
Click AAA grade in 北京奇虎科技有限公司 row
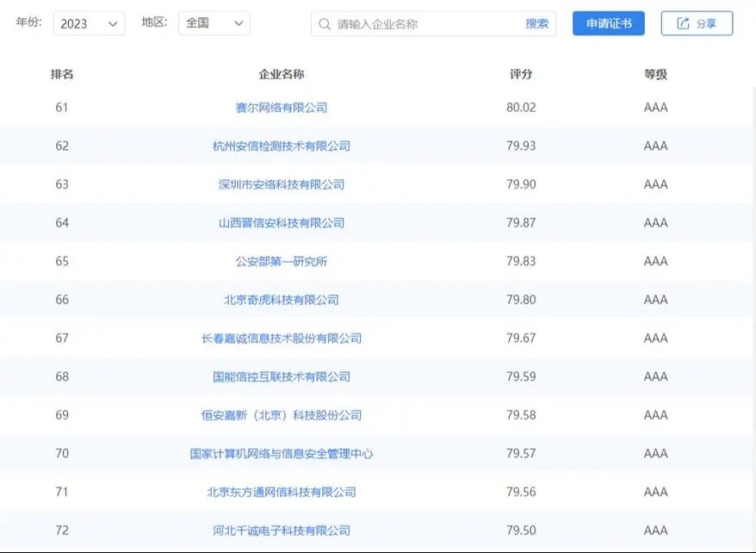656,300
